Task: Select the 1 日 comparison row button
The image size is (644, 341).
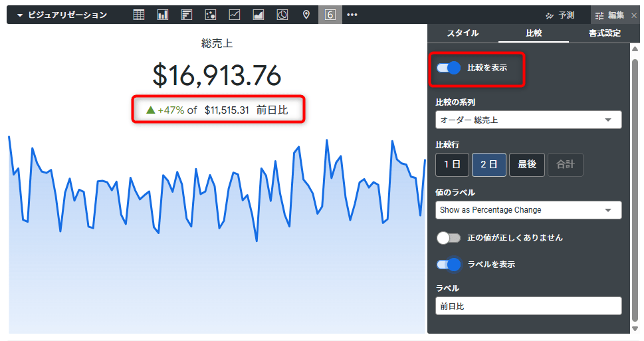Action: pos(452,165)
